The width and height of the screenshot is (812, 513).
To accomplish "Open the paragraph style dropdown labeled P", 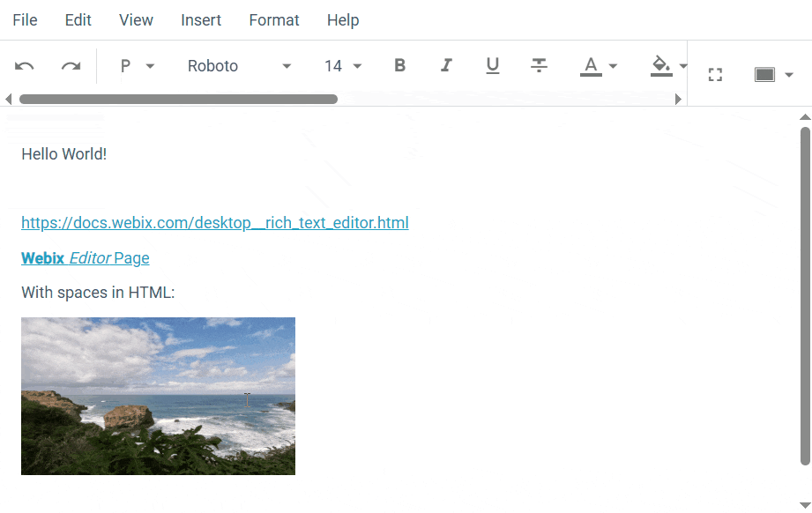I will pyautogui.click(x=134, y=65).
